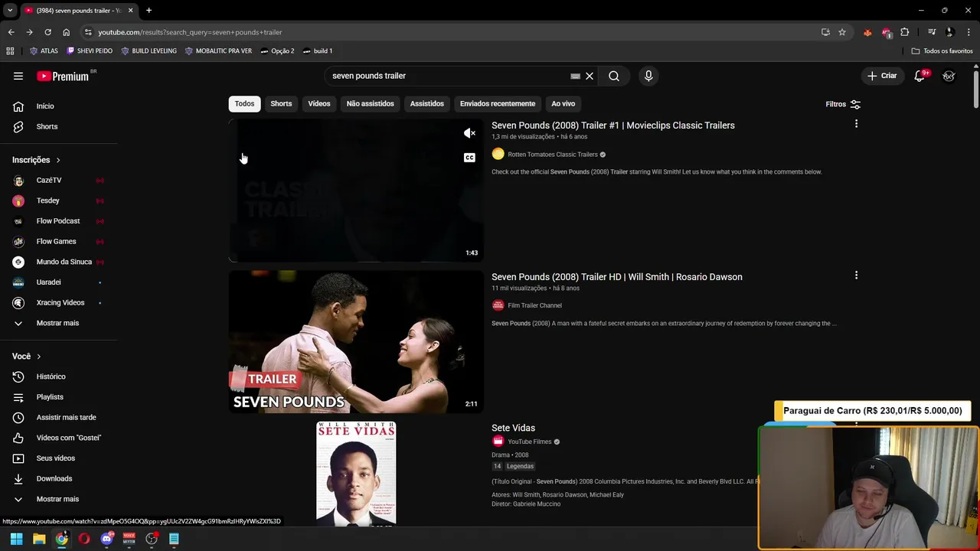Open Seven Pounds Trailer #1 title
The image size is (980, 551).
point(612,126)
